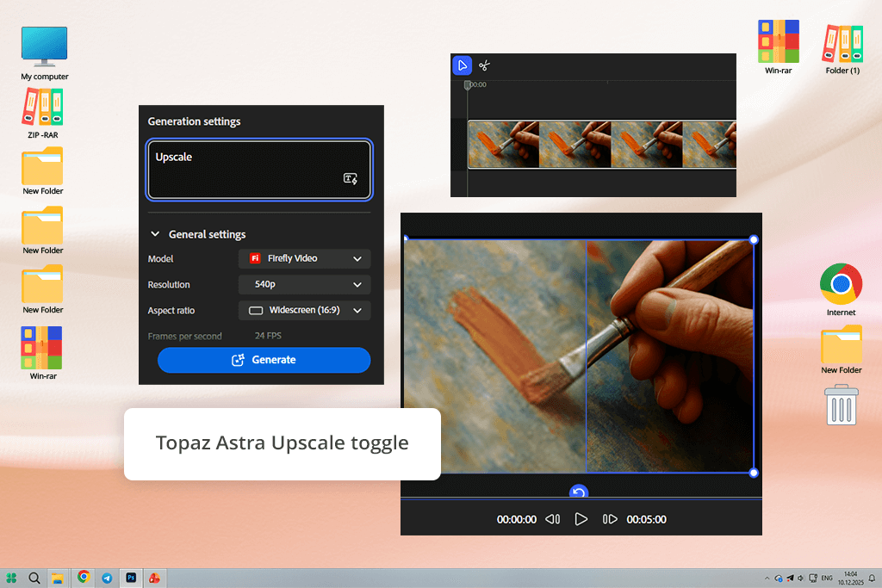The width and height of the screenshot is (882, 588).
Task: Select the ZIP -RAR desktop icon
Action: pyautogui.click(x=43, y=113)
